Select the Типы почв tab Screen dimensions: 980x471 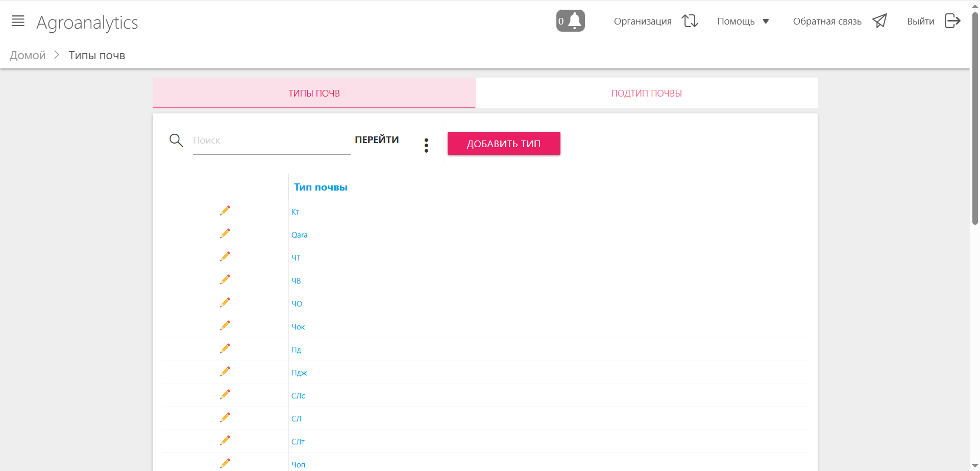point(314,93)
